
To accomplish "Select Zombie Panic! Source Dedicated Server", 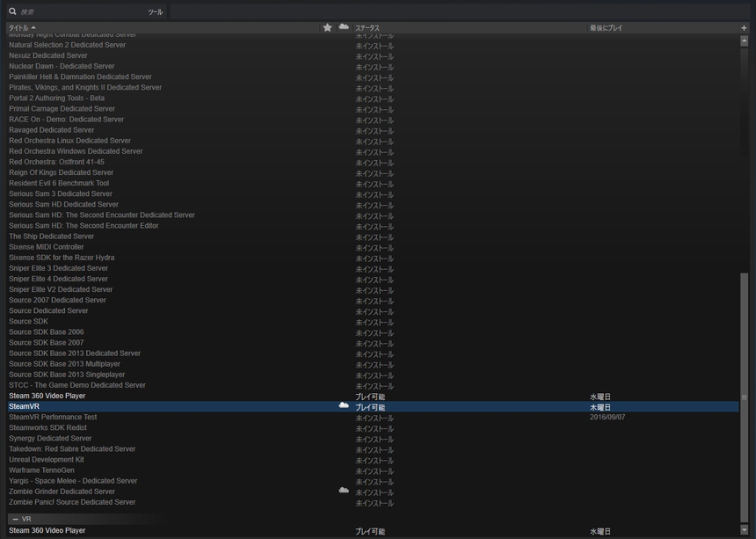I will click(72, 501).
